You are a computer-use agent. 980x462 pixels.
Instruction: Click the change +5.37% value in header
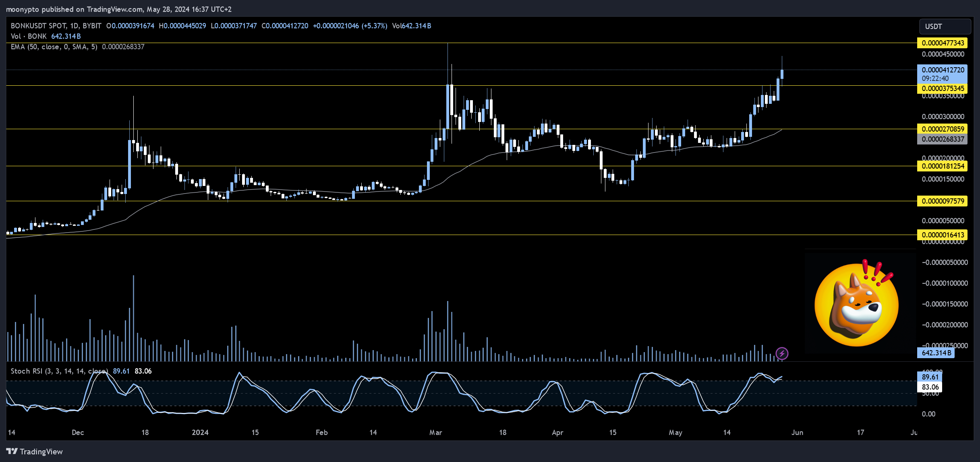374,26
